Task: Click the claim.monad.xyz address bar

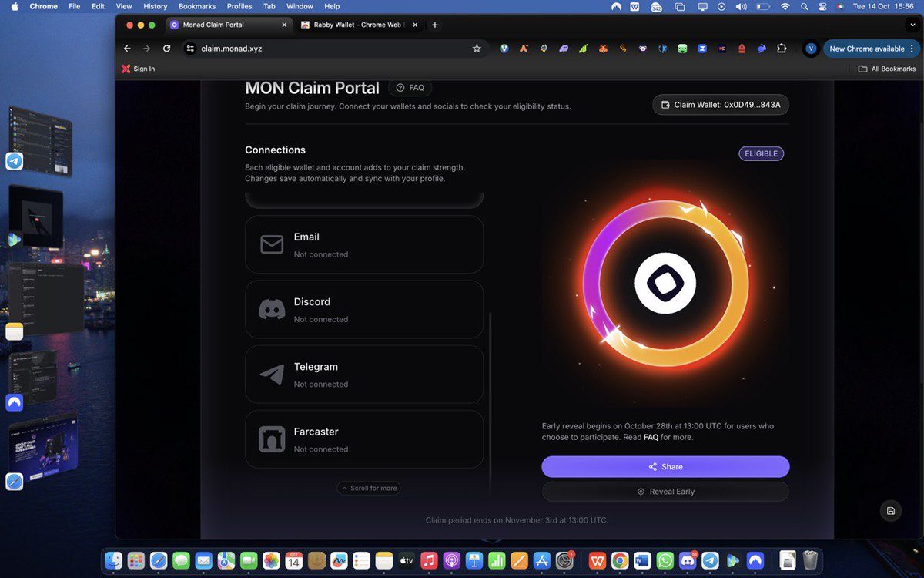Action: tap(336, 48)
